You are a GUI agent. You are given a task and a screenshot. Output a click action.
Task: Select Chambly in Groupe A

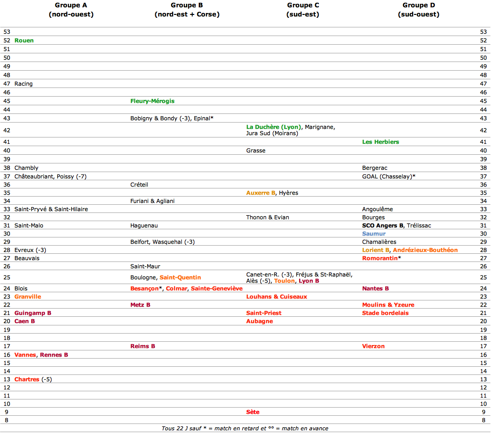tap(26, 168)
